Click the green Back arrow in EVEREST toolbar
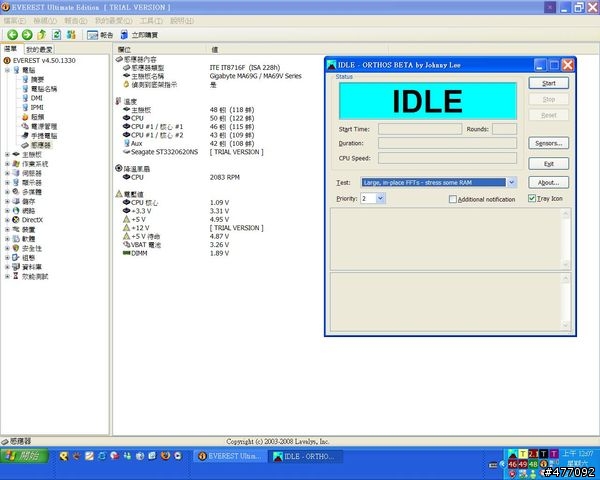600x480 pixels. pos(12,35)
